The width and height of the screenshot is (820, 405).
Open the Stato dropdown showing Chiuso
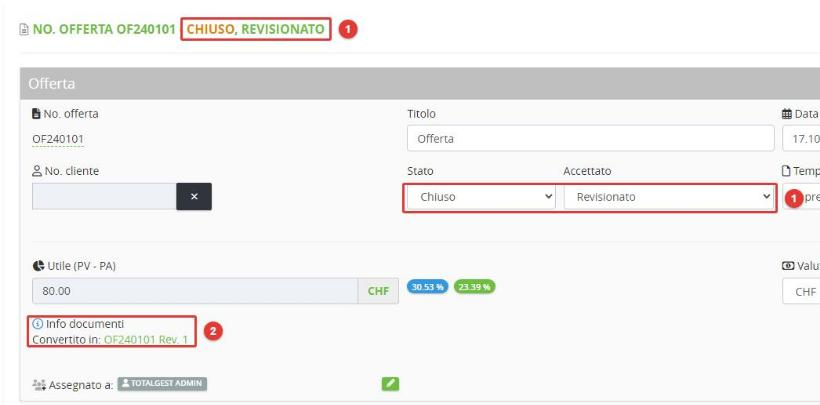(481, 197)
